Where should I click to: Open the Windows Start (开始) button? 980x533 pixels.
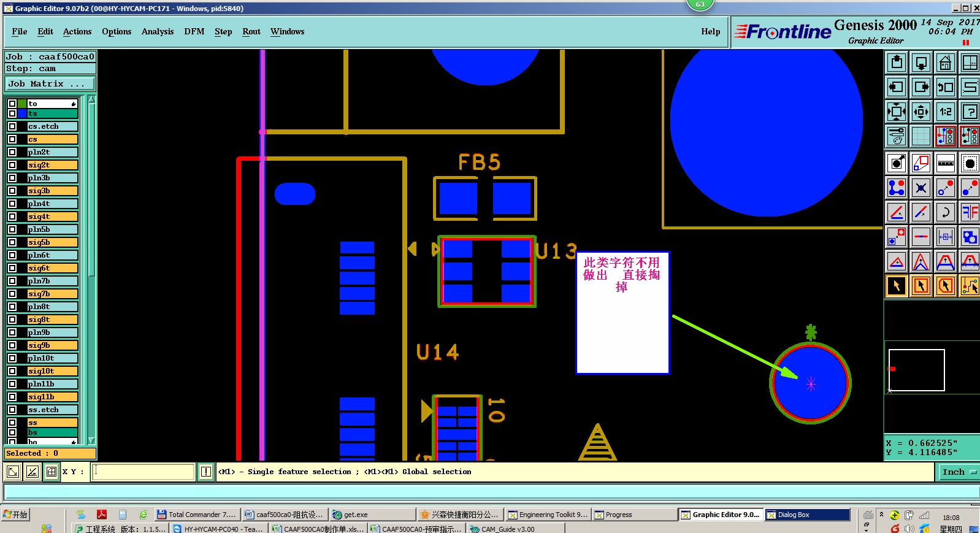pyautogui.click(x=16, y=515)
